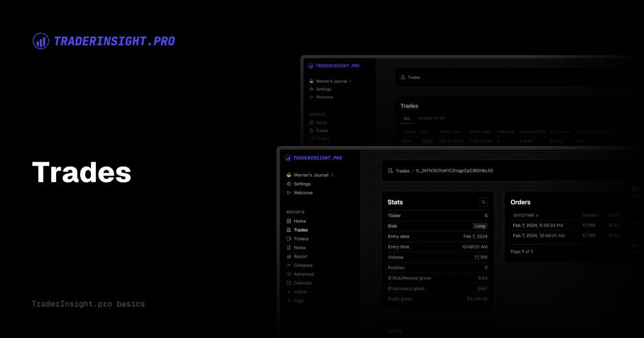The image size is (644, 338).
Task: Click the Ticker value S in Stats
Action: pyautogui.click(x=486, y=216)
